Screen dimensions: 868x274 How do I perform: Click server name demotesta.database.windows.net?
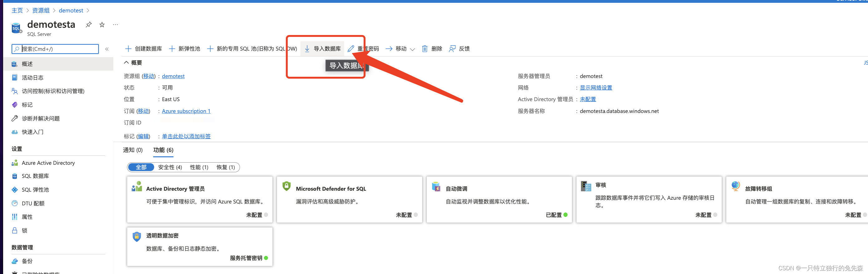pyautogui.click(x=619, y=111)
